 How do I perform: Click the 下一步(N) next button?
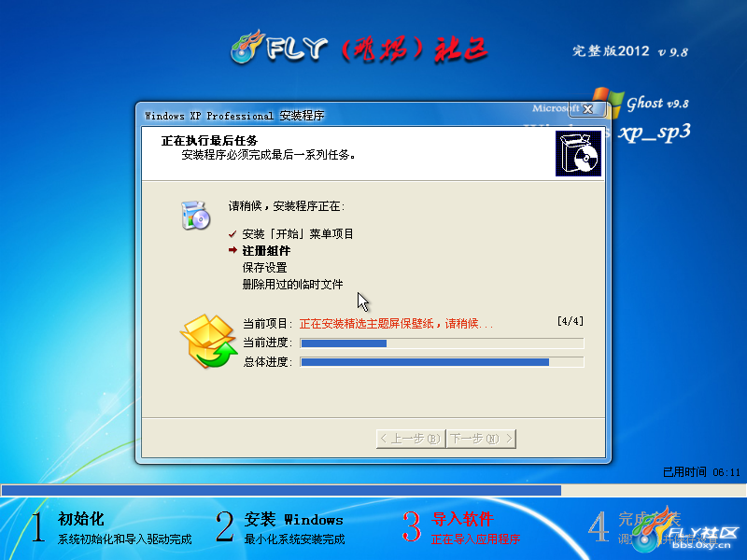coord(481,439)
